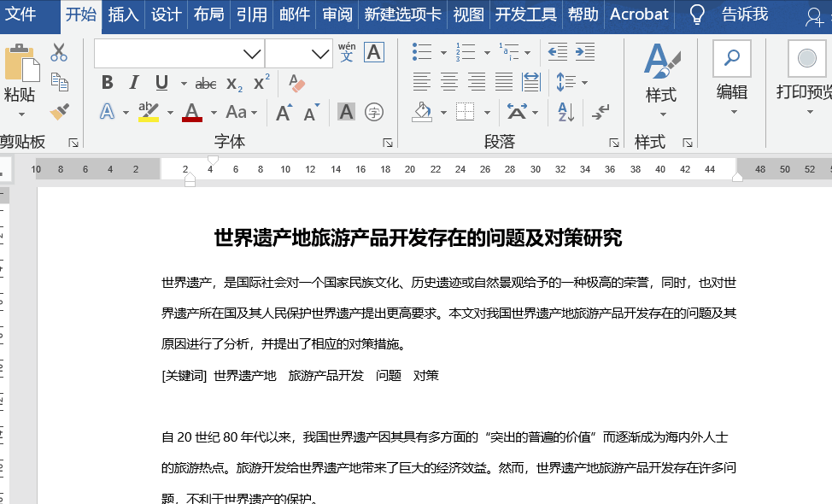This screenshot has width=832, height=504.
Task: Click the Numbering list icon
Action: [x=466, y=52]
